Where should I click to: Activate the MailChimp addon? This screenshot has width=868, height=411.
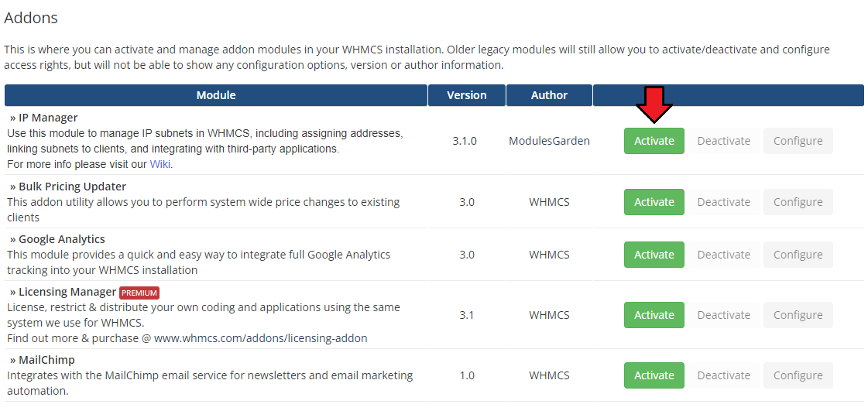pyautogui.click(x=654, y=375)
